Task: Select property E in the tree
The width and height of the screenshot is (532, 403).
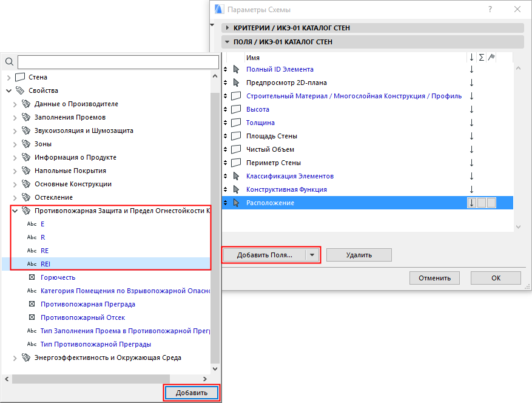Action: (42, 224)
